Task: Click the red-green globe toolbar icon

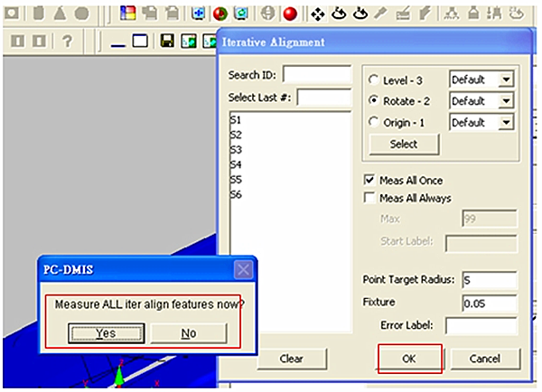Action: tap(220, 14)
